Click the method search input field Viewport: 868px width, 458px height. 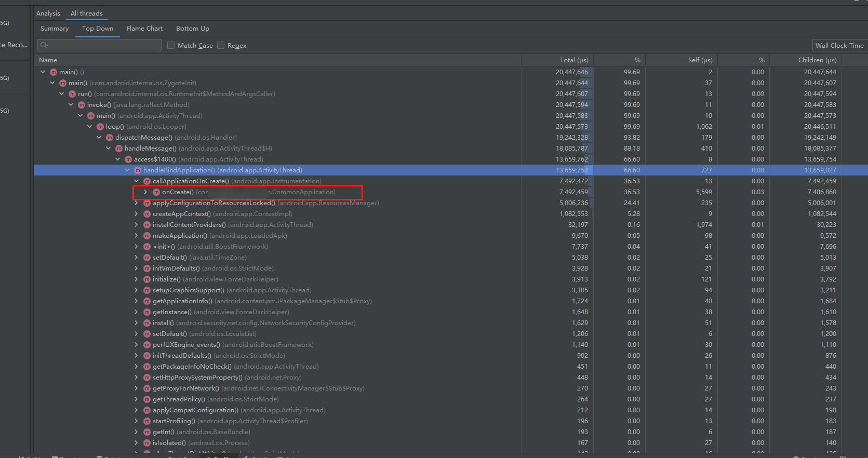99,45
